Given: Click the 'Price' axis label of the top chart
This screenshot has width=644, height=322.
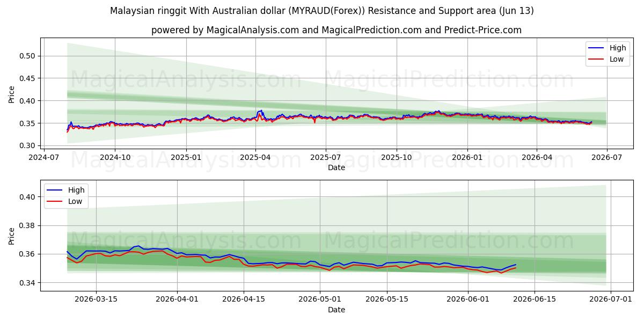Looking at the screenshot, I should [12, 94].
